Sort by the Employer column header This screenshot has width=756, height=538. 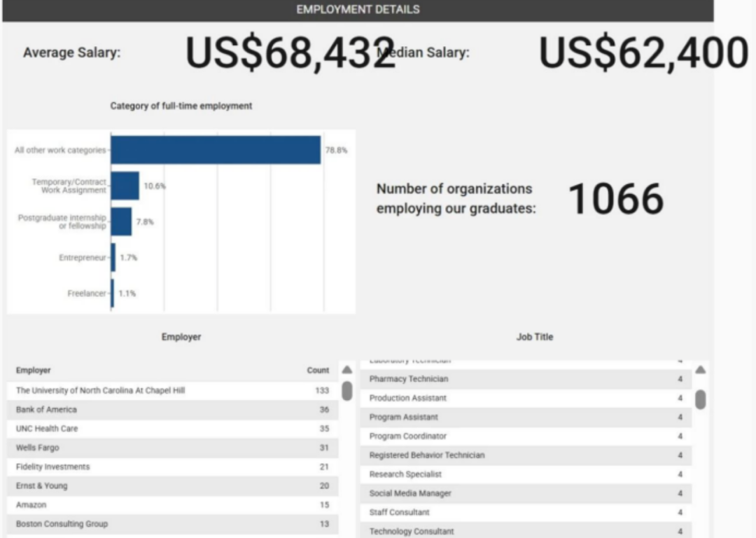34,370
